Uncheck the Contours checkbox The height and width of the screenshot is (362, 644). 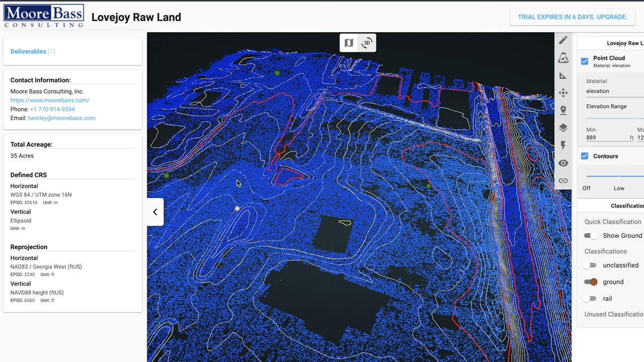(x=585, y=156)
